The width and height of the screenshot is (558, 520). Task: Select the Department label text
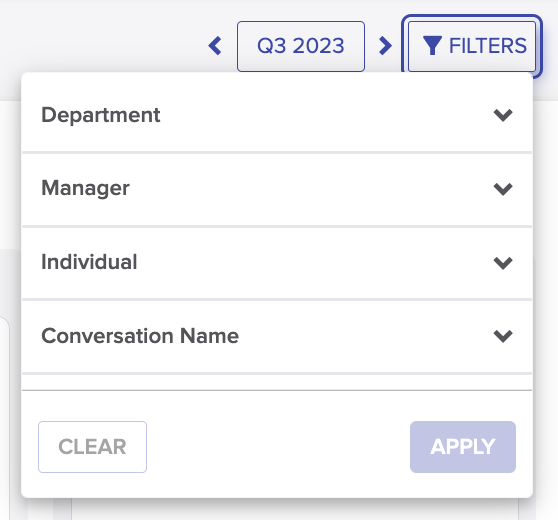pyautogui.click(x=101, y=115)
